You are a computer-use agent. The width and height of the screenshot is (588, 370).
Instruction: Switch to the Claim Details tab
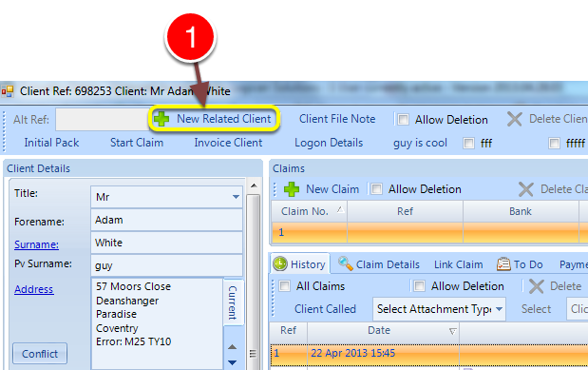click(379, 264)
